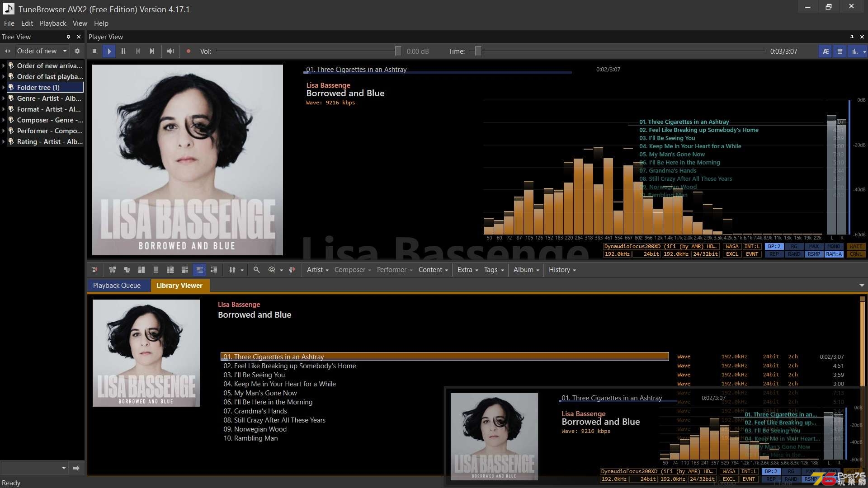The height and width of the screenshot is (488, 868).
Task: Pause the current track
Action: [x=123, y=51]
